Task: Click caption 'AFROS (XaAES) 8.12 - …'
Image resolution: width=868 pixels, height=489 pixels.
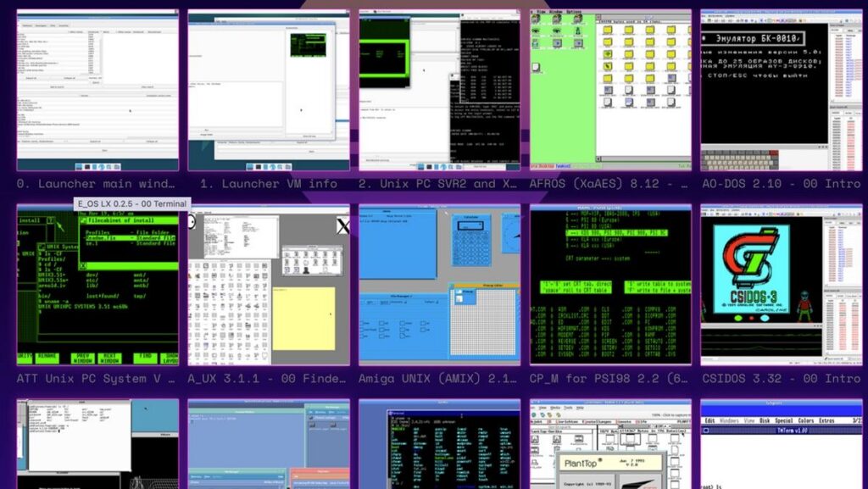Action: [609, 184]
